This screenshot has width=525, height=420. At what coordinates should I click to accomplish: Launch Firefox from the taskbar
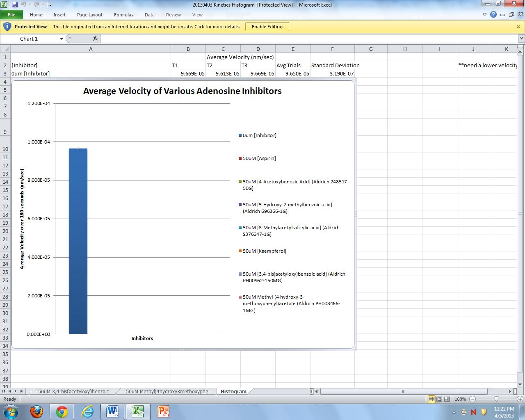(x=37, y=411)
